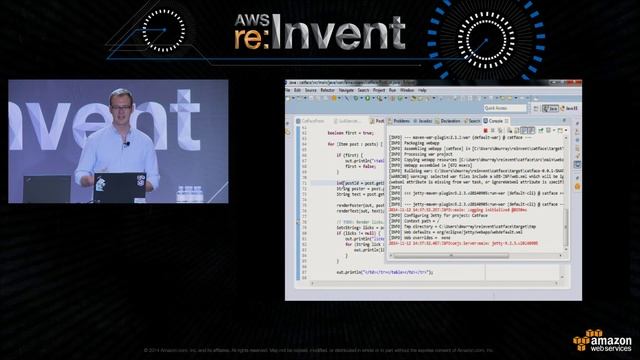The image size is (640, 360).
Task: Switch to the Search view tab
Action: 472,121
